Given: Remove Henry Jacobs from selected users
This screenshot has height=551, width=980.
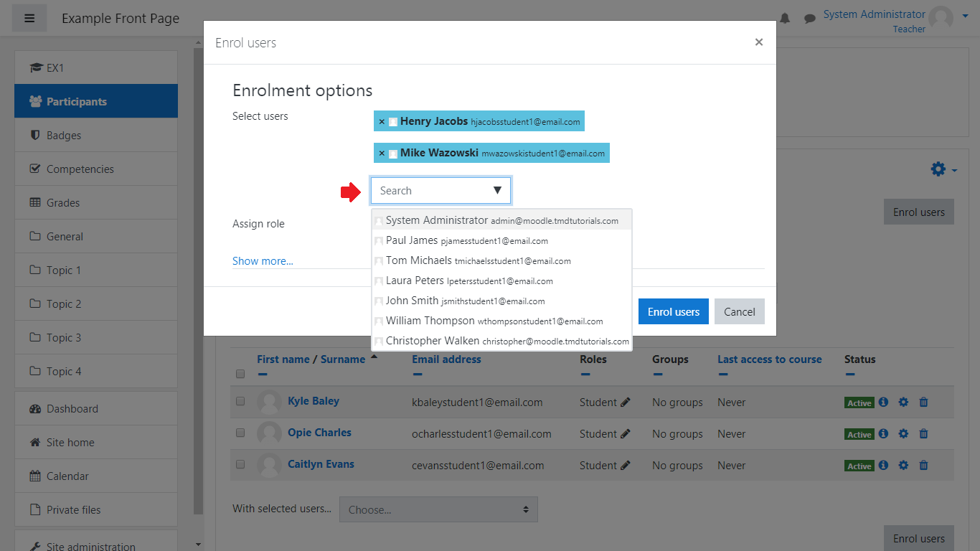Looking at the screenshot, I should tap(382, 122).
